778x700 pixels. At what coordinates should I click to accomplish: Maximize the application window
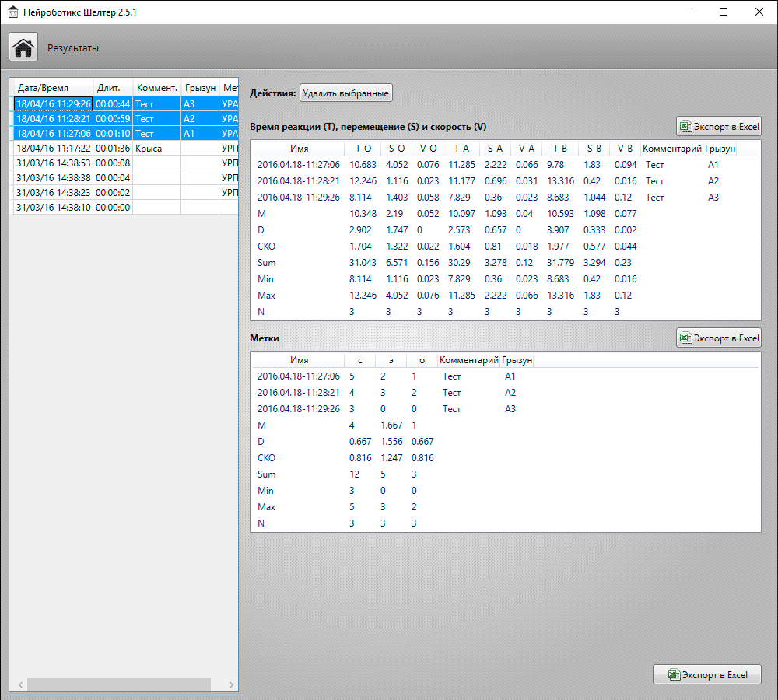[724, 12]
